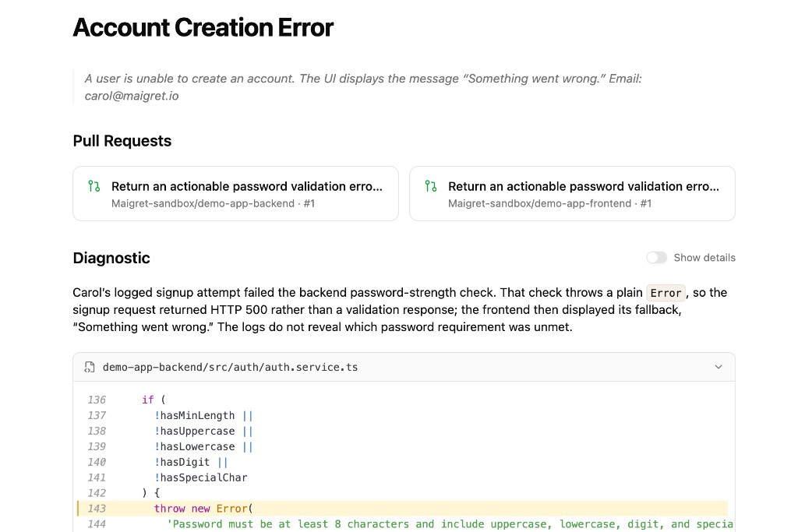Click highlighted line number 143
798x532 pixels.
click(97, 509)
